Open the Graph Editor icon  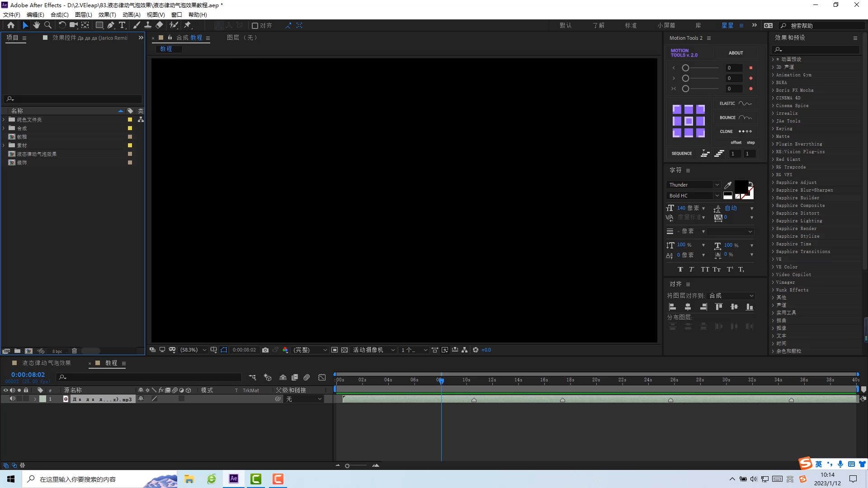click(x=322, y=377)
